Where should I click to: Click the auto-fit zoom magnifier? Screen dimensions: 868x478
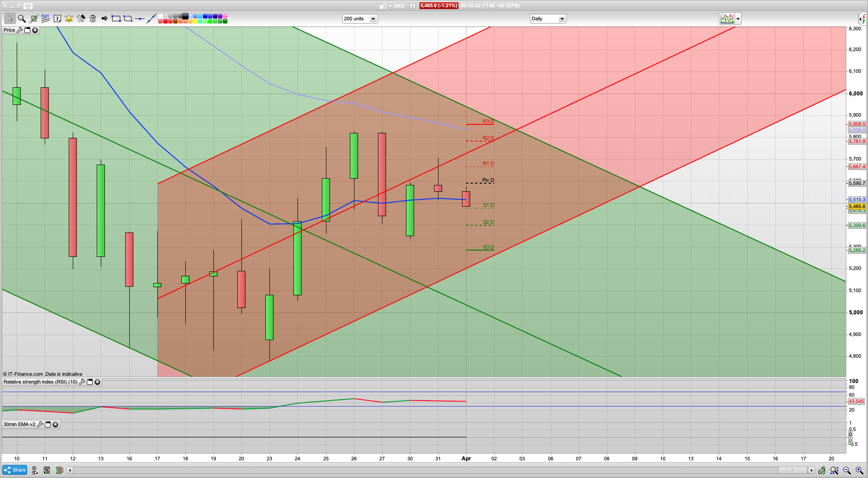click(834, 470)
